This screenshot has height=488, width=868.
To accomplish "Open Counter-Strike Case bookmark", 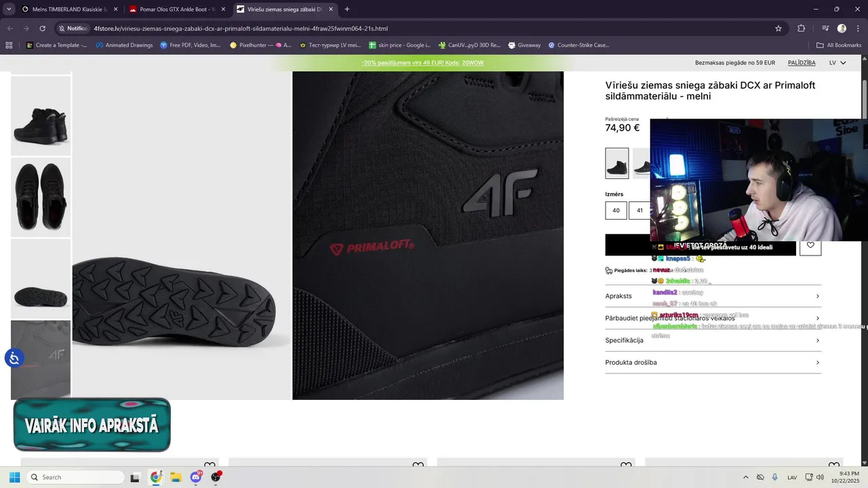I will pos(578,45).
